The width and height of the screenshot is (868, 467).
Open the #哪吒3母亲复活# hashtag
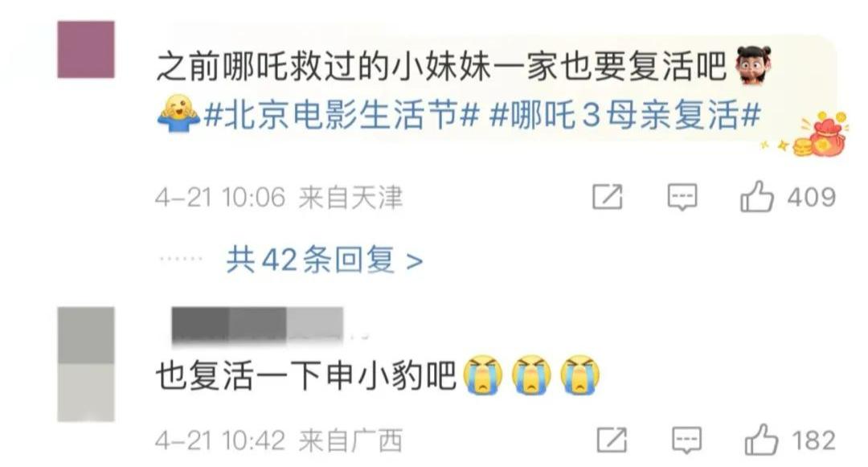click(x=625, y=116)
